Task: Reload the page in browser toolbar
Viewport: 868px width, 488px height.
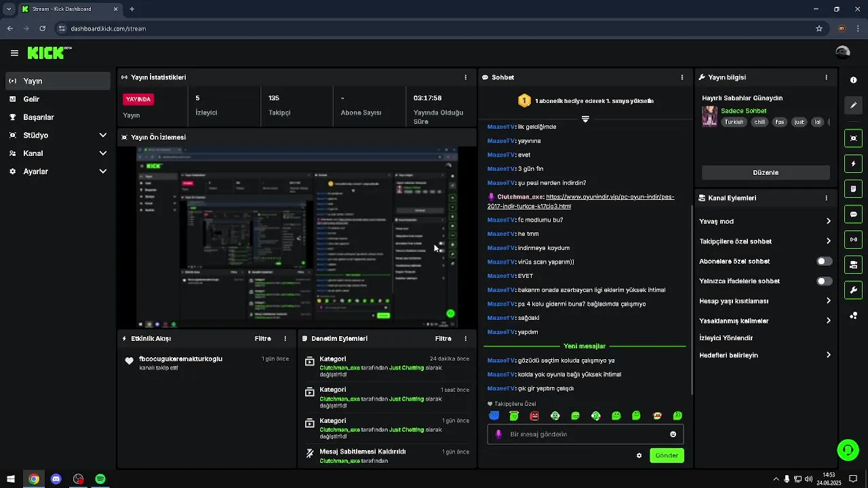Action: 42,28
